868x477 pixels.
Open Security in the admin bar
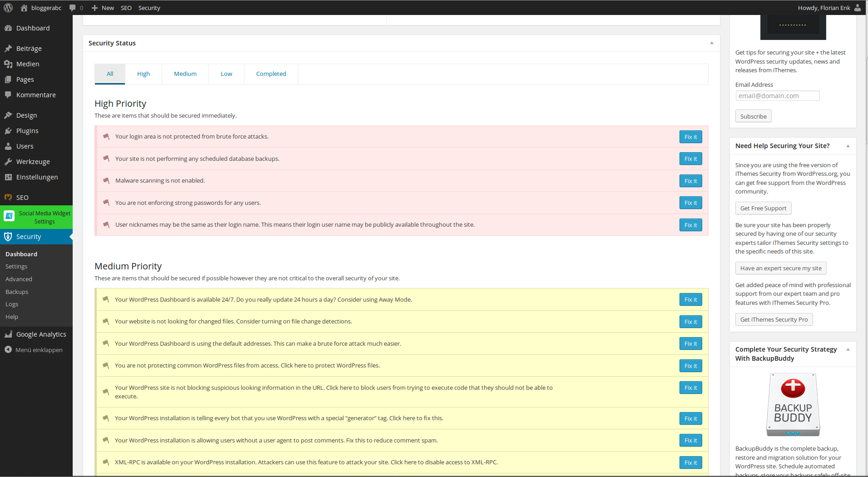[x=149, y=8]
